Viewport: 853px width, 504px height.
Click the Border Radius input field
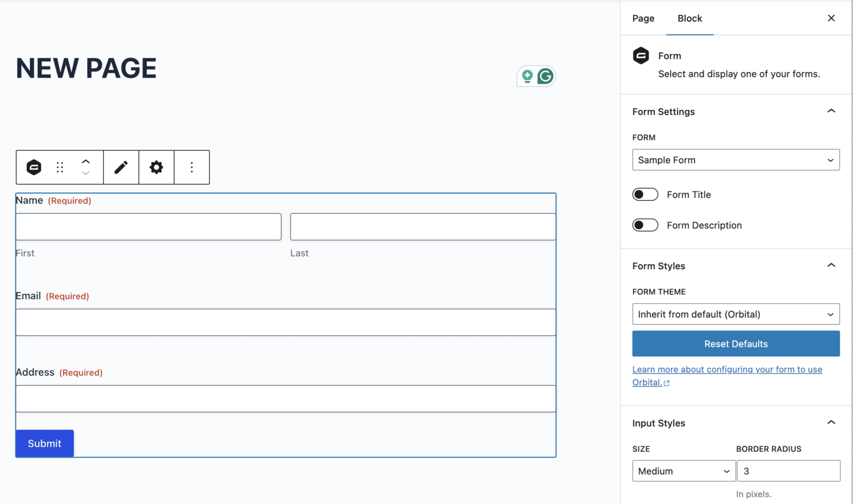pos(789,471)
